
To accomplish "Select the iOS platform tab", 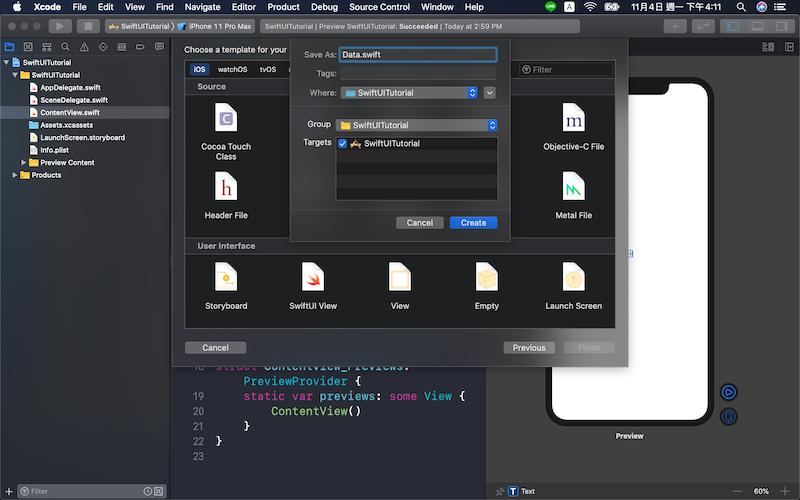I will coord(199,69).
